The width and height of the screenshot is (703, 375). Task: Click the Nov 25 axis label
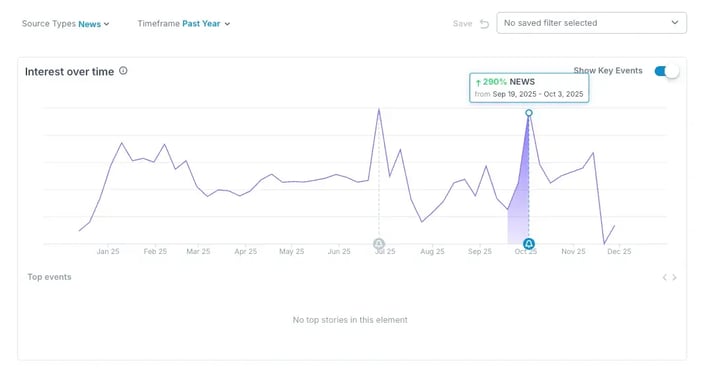573,252
